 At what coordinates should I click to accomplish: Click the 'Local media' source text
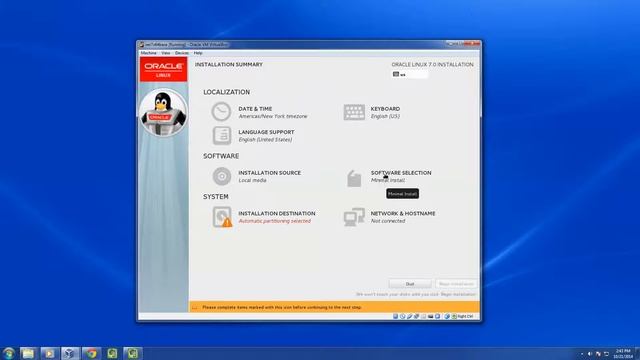coord(252,180)
